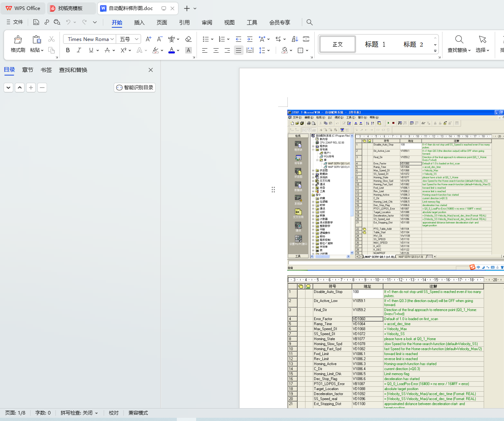Viewport: 504px width, 421px height.
Task: Click the decrease indent icon
Action: (238, 39)
